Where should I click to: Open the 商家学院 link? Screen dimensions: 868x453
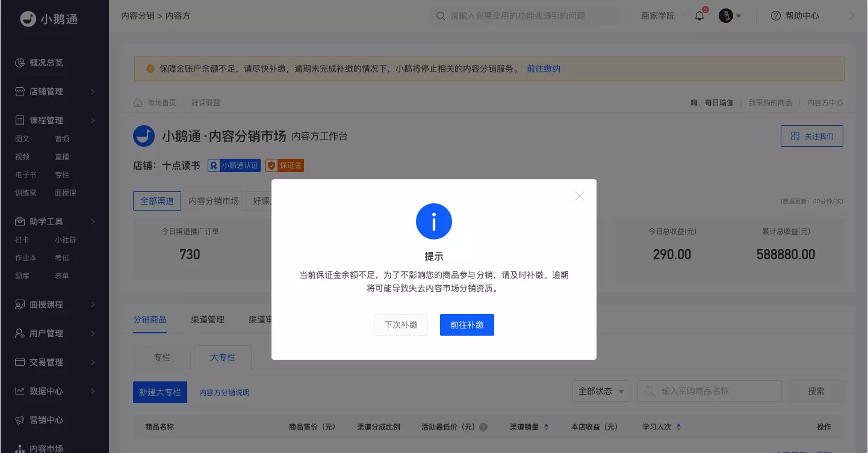pyautogui.click(x=658, y=16)
